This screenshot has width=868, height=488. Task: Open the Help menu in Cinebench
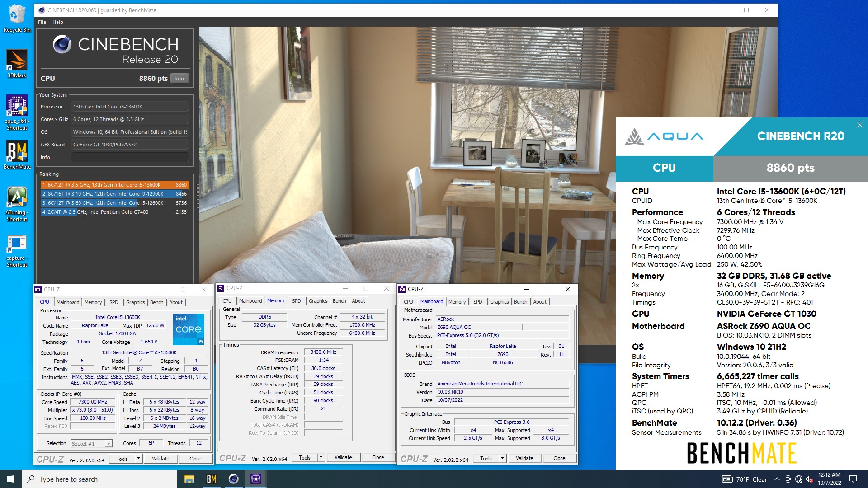pyautogui.click(x=57, y=22)
